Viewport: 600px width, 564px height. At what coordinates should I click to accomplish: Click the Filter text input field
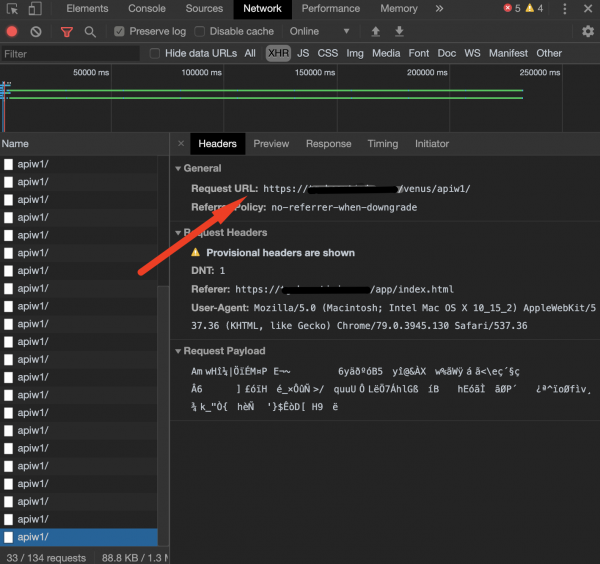click(70, 53)
